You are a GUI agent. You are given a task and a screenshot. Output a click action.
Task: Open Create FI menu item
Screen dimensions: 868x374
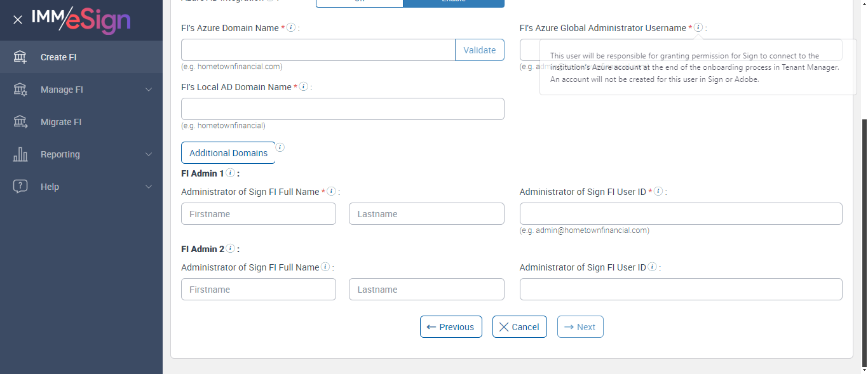81,57
